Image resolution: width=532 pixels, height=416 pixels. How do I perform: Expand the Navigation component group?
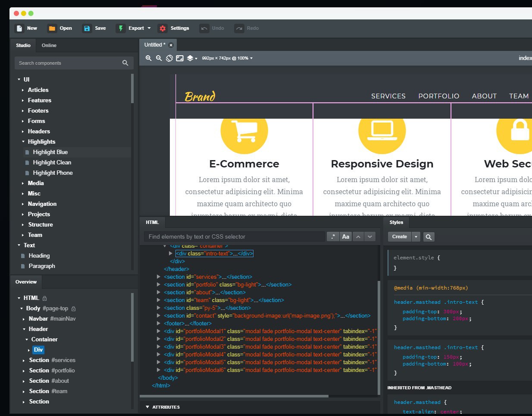23,204
